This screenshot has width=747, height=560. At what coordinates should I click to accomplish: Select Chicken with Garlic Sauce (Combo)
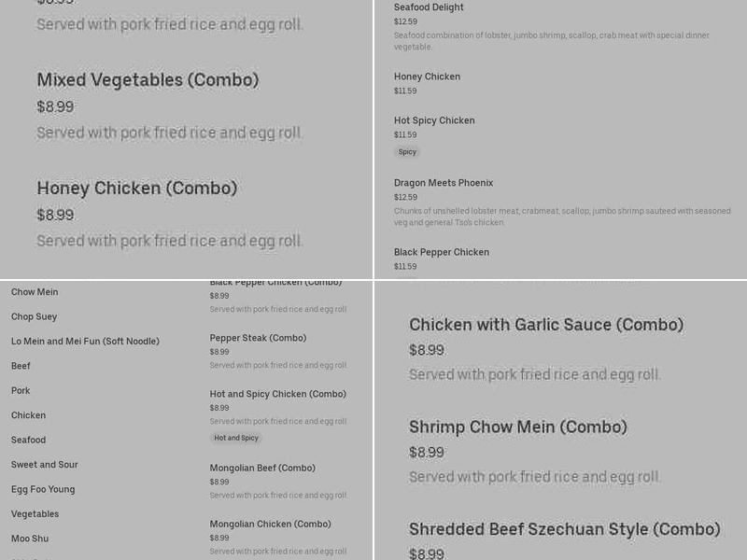point(546,325)
